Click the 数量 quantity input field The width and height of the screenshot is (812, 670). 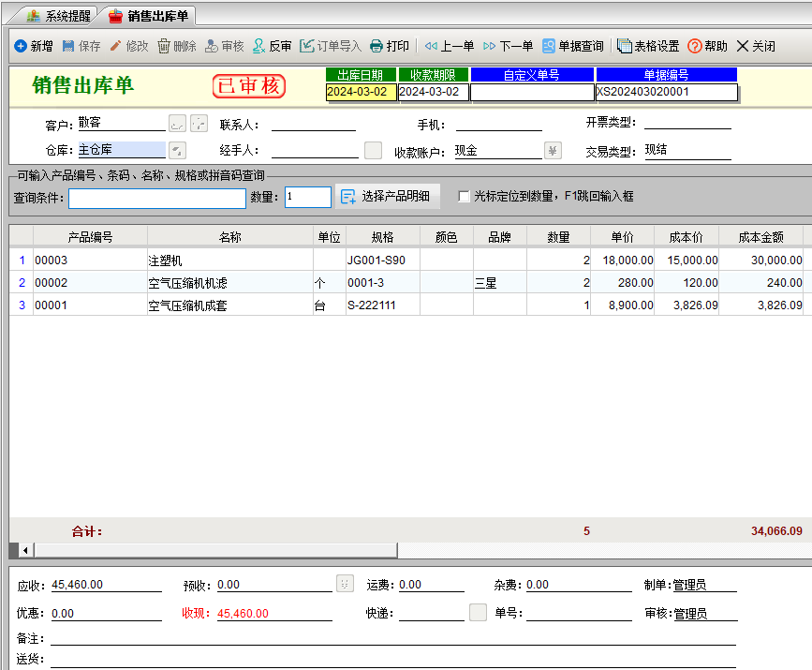point(307,198)
